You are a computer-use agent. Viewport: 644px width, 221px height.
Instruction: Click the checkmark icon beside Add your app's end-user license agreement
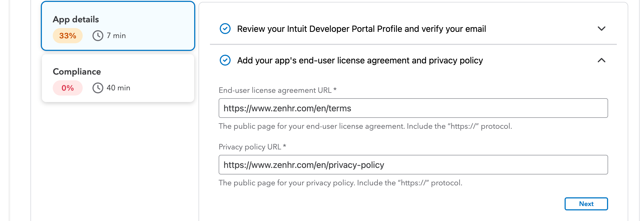[225, 60]
